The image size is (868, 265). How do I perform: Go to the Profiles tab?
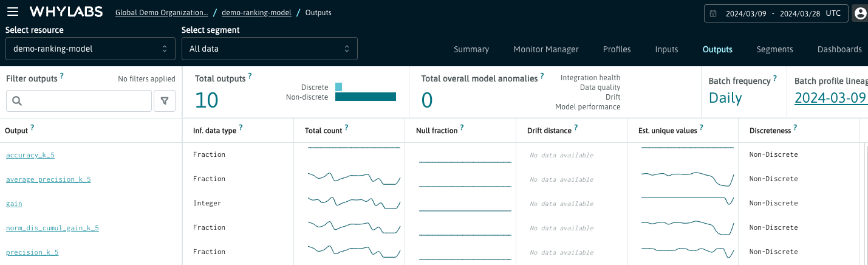coord(617,50)
